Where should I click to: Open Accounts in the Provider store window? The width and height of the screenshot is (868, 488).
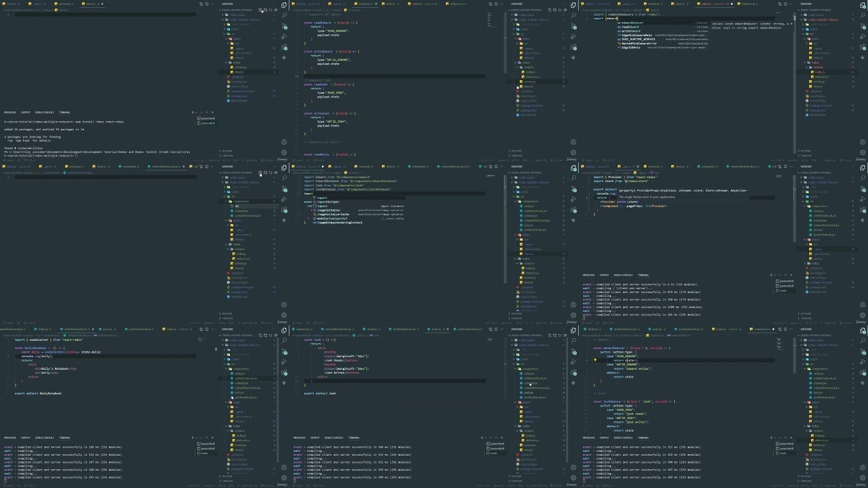point(863,305)
